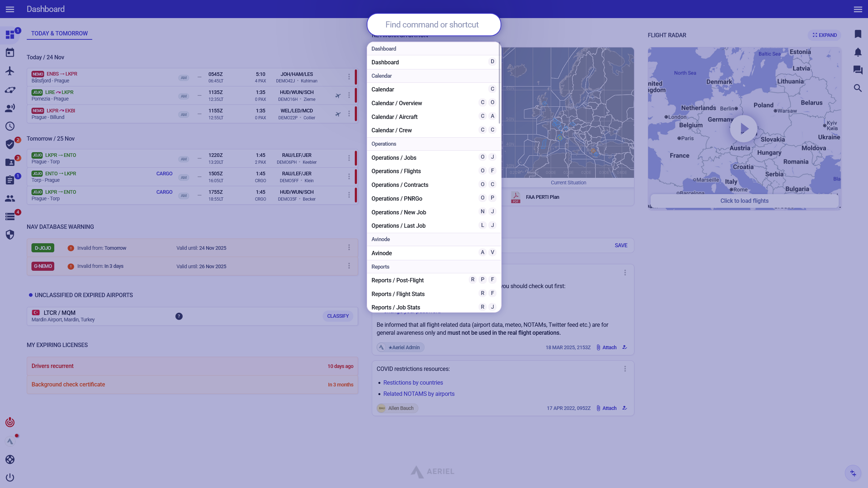Open the hamburger menu beside Dashboard title
868x488 pixels.
point(10,9)
